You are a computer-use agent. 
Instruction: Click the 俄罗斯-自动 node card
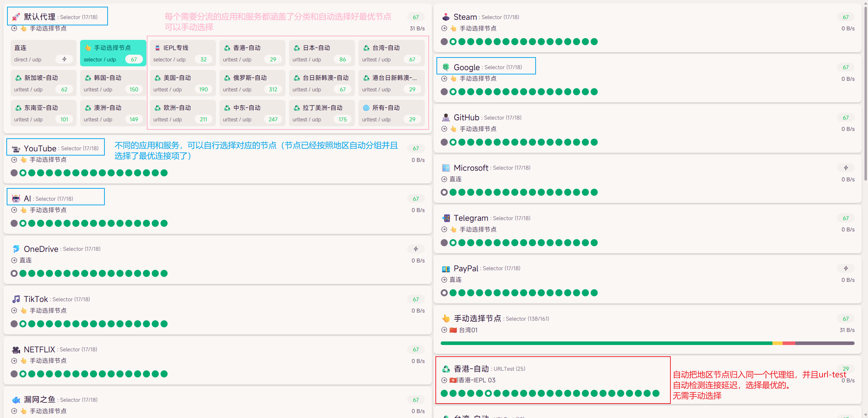tap(252, 83)
